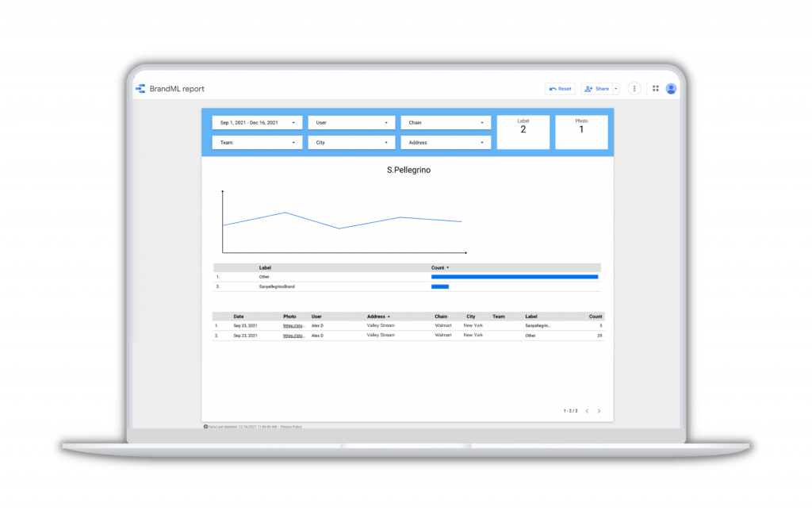Go to next page of details table
The height and width of the screenshot is (522, 812).
coord(599,411)
